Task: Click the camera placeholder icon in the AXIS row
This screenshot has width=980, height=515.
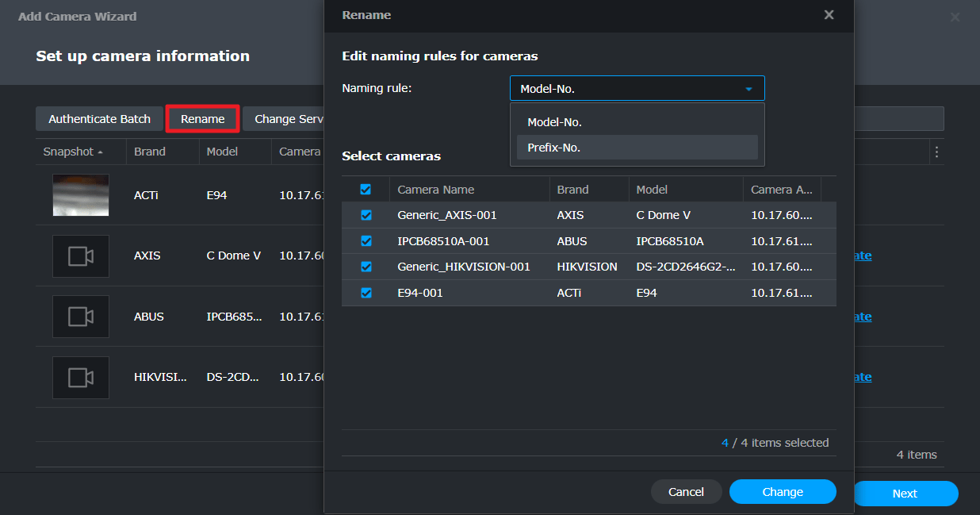Action: (x=80, y=256)
